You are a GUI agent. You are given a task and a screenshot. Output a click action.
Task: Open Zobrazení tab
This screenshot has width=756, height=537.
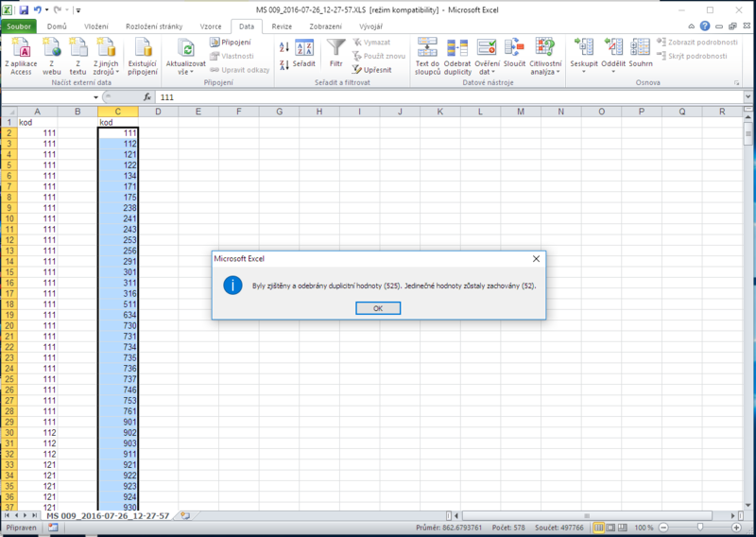326,26
